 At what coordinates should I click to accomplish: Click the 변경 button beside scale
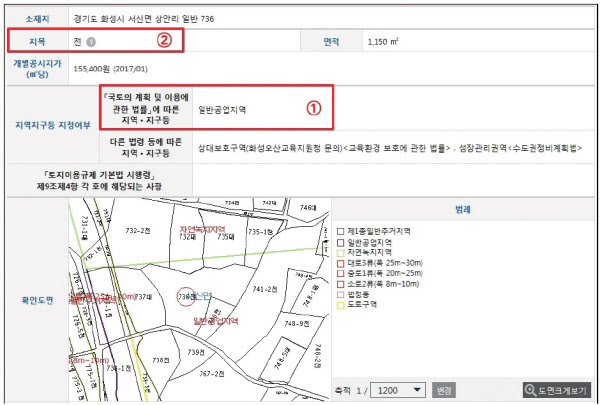445,390
